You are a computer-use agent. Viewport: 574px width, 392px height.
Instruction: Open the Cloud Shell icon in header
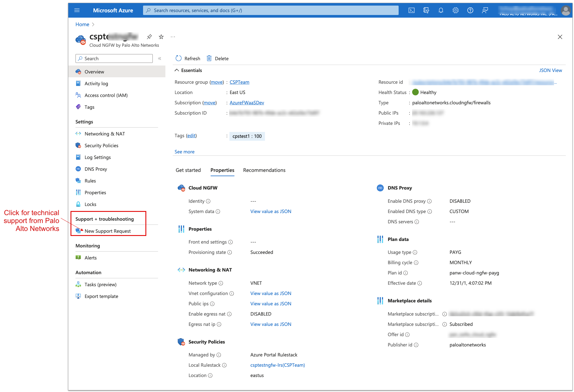411,10
